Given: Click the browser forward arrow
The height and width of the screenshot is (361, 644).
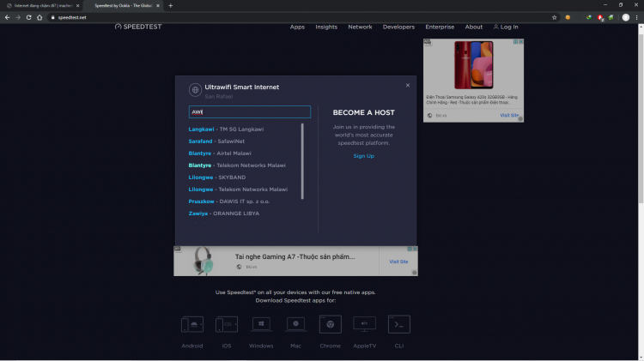Looking at the screenshot, I should (18, 17).
